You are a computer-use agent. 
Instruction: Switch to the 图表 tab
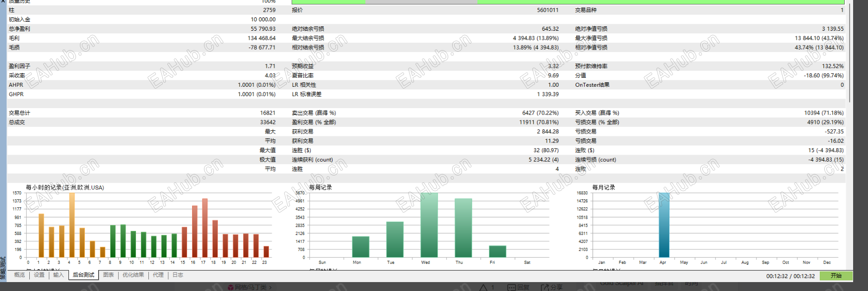108,275
